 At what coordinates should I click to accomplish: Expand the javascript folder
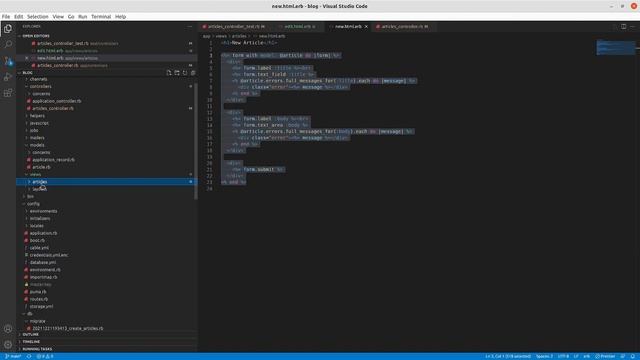[39, 123]
